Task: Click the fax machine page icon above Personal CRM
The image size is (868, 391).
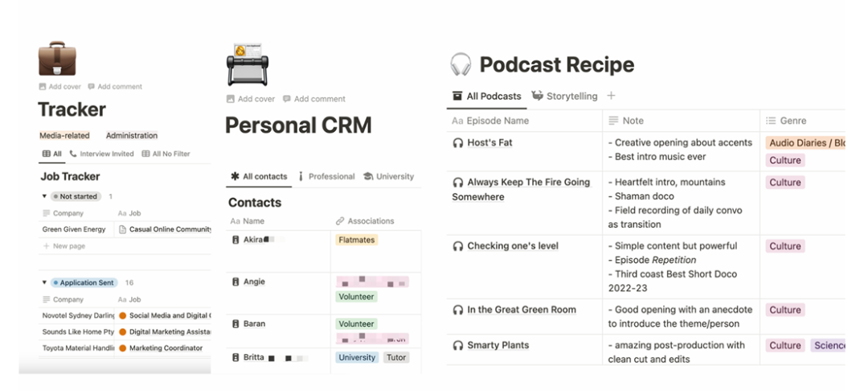Action: pyautogui.click(x=247, y=65)
